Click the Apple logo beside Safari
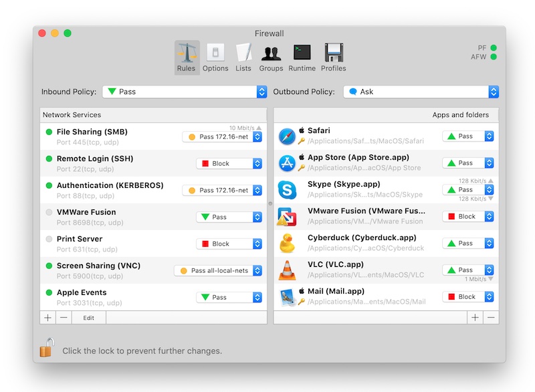This screenshot has height=392, width=535. [x=302, y=130]
